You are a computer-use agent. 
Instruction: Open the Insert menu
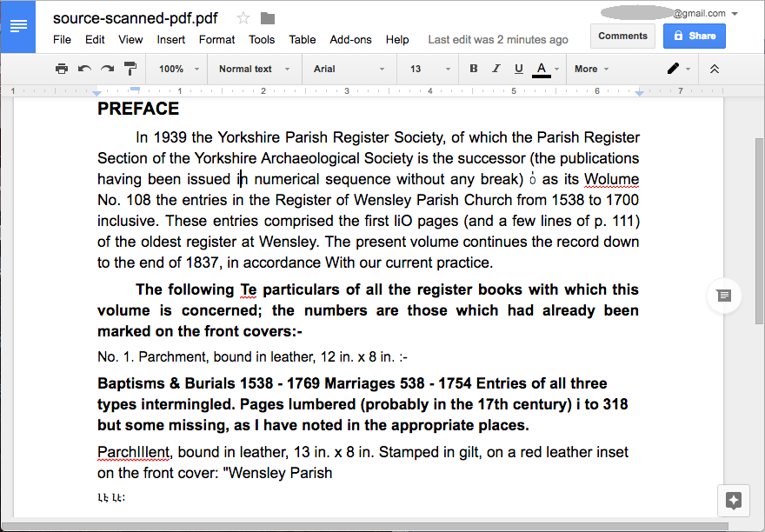pos(171,39)
